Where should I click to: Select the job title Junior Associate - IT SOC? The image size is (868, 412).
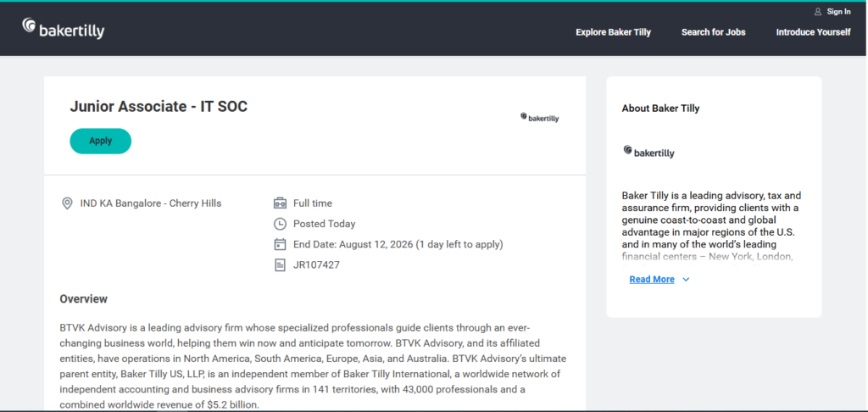(159, 106)
